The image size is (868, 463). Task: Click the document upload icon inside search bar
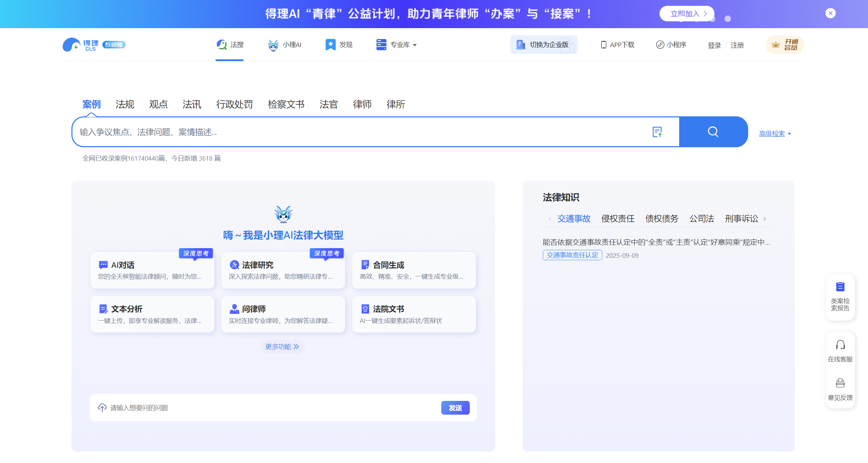pos(658,132)
